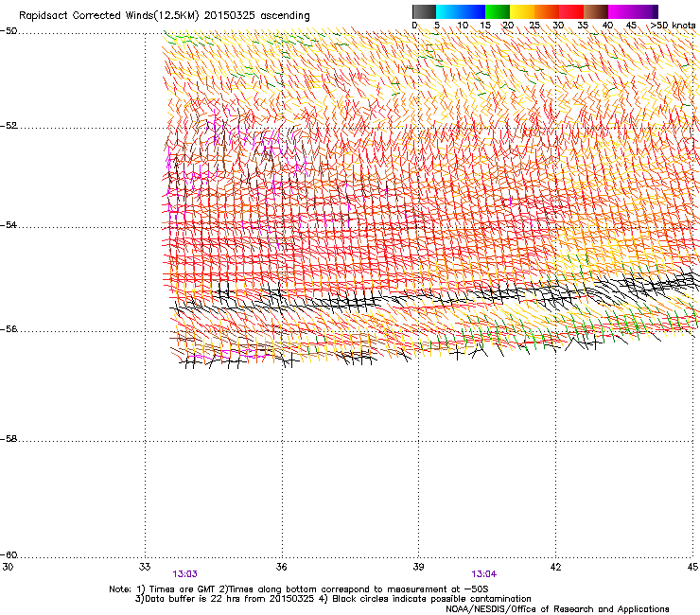
Task: Click the latitude axis label '-60'
Action: pos(9,555)
